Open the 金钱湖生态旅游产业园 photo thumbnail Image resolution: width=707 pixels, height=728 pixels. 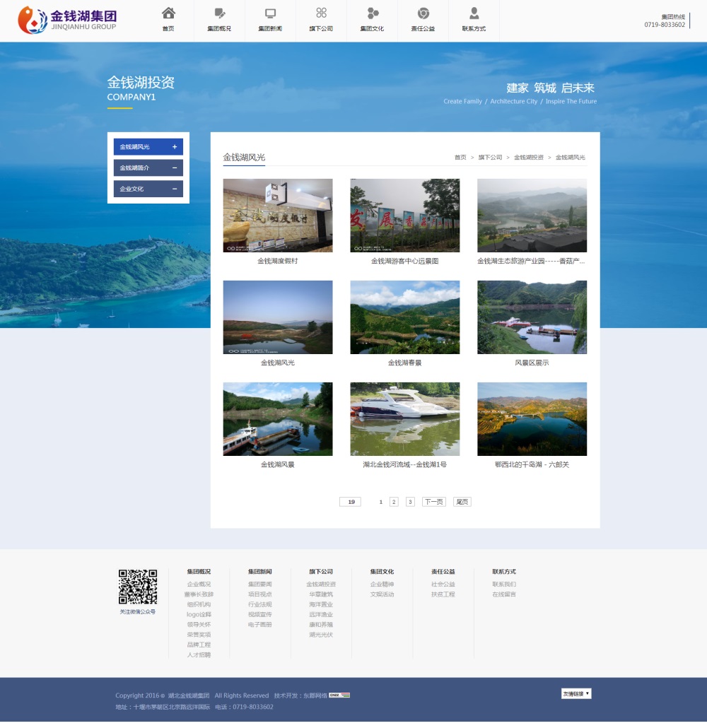tap(532, 216)
